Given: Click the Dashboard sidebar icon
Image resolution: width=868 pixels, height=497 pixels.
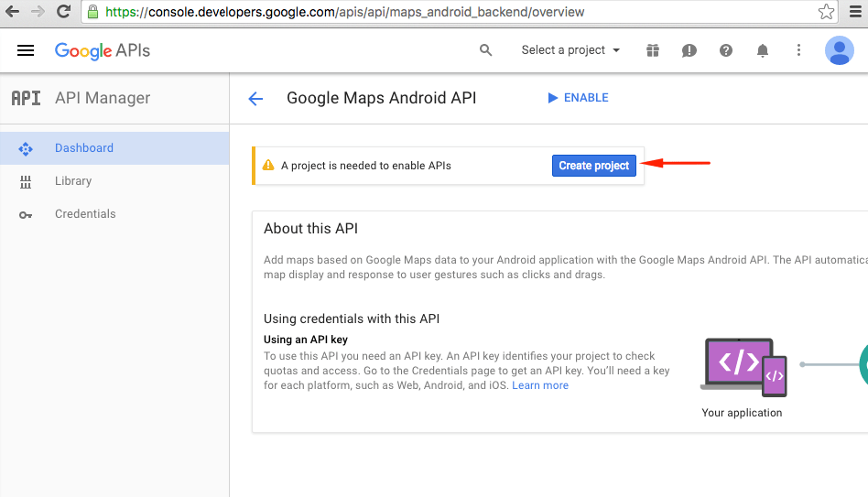Looking at the screenshot, I should pyautogui.click(x=26, y=148).
